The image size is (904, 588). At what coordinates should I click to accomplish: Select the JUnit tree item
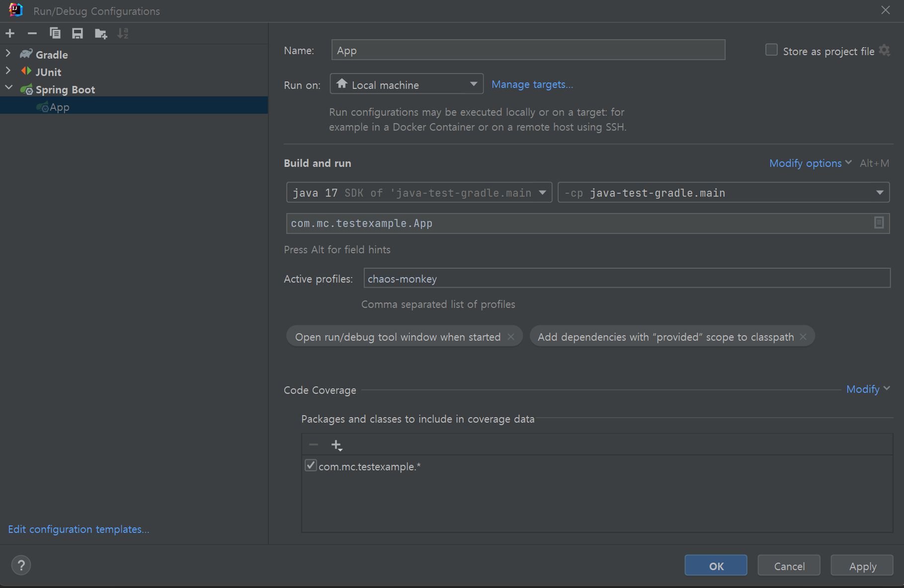click(x=48, y=72)
